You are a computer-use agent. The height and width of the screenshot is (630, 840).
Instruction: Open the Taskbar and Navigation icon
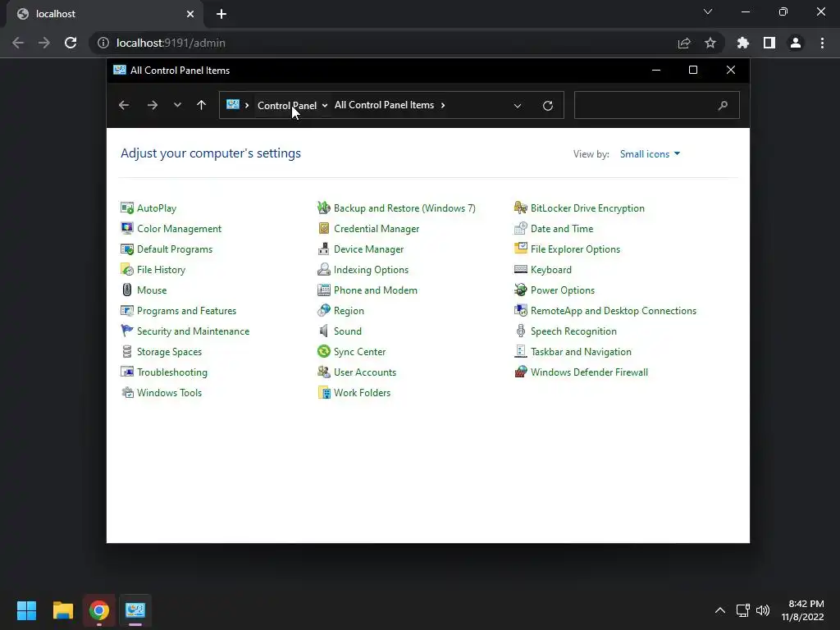pos(521,351)
